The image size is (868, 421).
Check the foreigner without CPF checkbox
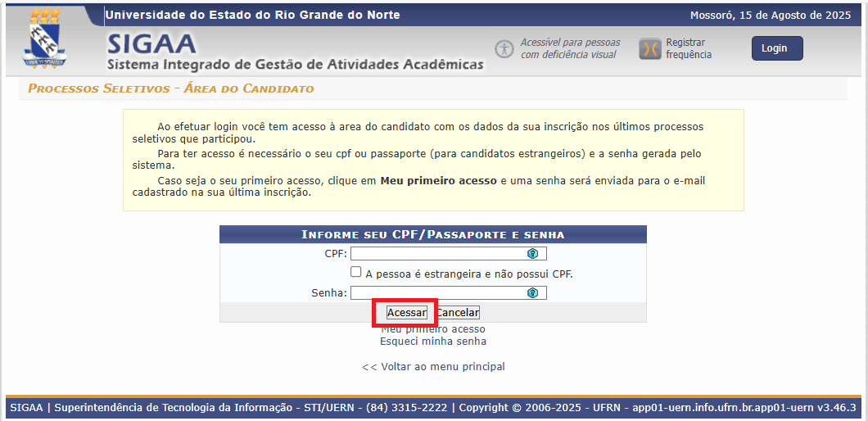pyautogui.click(x=356, y=272)
